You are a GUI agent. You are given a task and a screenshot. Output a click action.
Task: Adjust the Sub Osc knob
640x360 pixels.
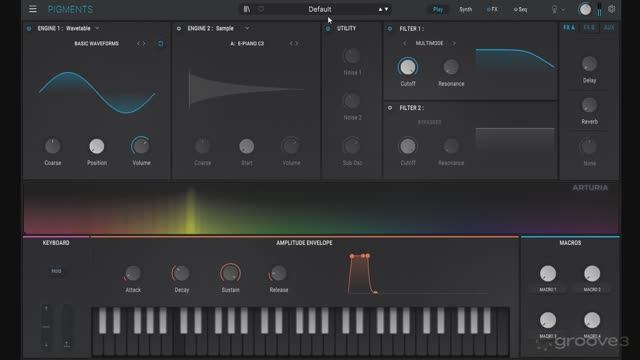point(352,146)
